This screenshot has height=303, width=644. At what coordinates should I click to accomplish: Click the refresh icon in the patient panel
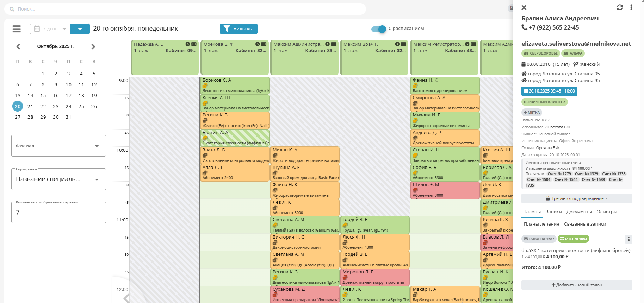click(620, 7)
